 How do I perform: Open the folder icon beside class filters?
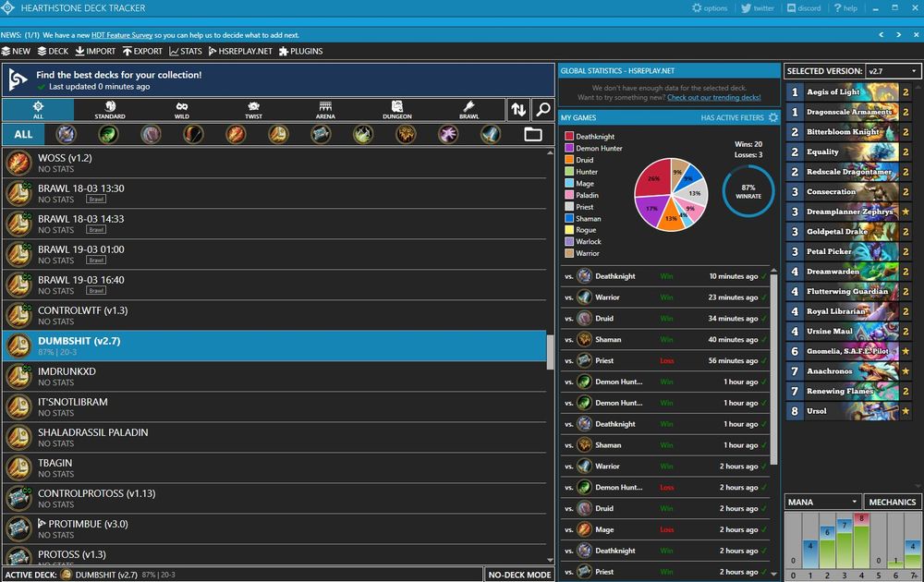533,134
